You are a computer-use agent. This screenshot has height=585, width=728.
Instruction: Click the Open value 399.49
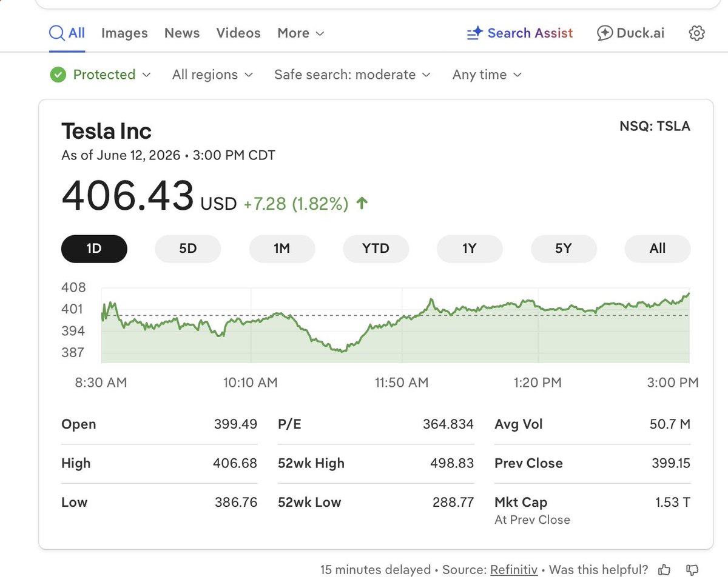[235, 424]
